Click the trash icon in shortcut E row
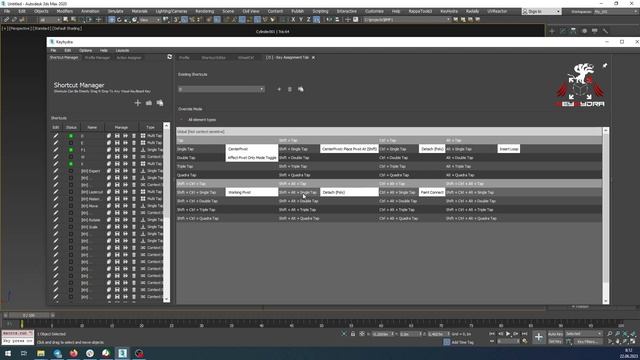 (134, 143)
